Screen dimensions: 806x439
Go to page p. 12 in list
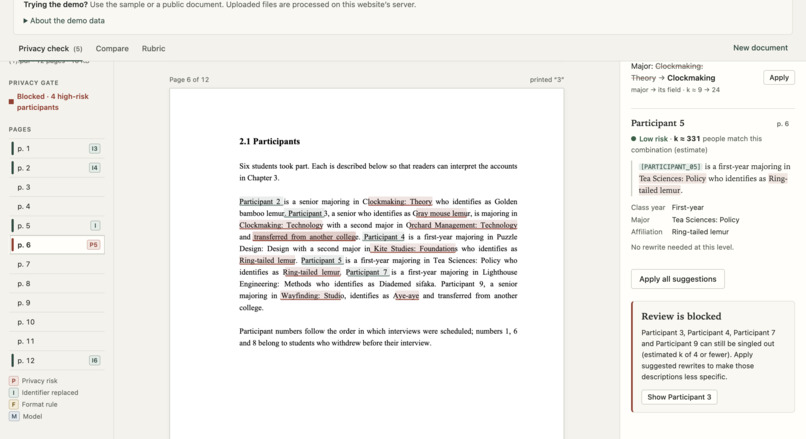[x=57, y=360]
